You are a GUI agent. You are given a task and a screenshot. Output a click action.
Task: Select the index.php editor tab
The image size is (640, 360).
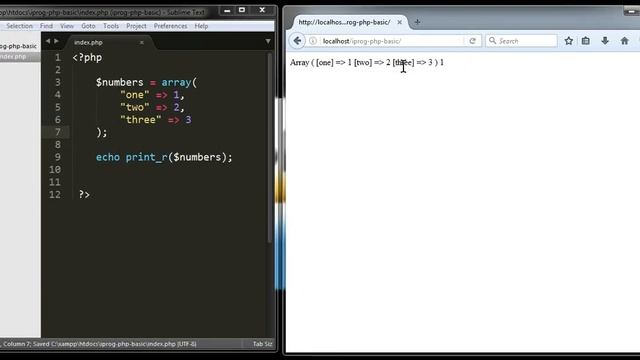pos(108,42)
